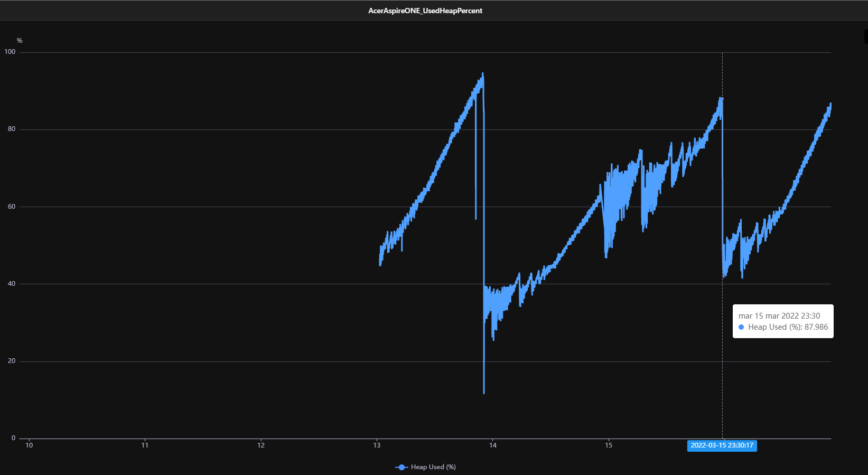This screenshot has width=868, height=475.
Task: Click the highest peak of the heap line
Action: [482, 74]
